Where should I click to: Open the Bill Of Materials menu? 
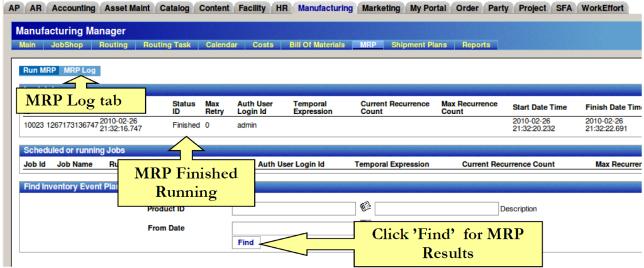(x=317, y=45)
